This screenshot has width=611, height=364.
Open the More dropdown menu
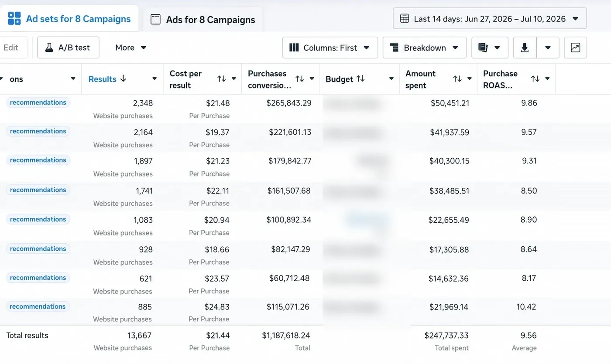pyautogui.click(x=130, y=48)
